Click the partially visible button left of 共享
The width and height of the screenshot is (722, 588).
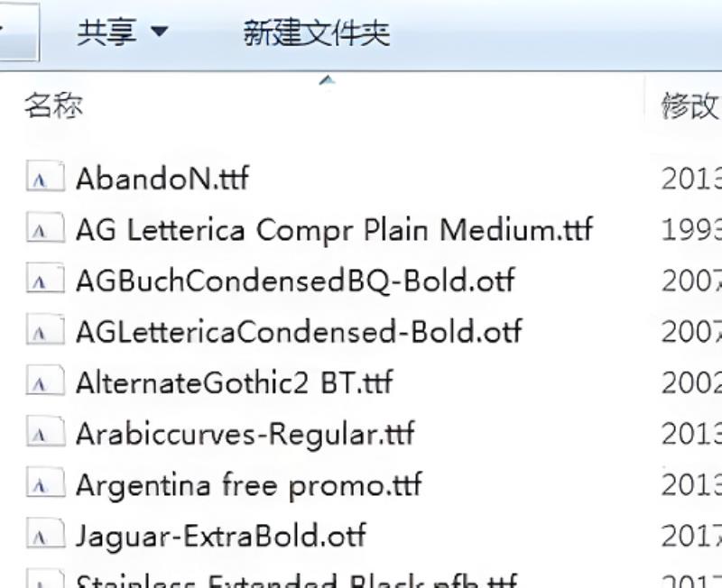tap(19, 32)
